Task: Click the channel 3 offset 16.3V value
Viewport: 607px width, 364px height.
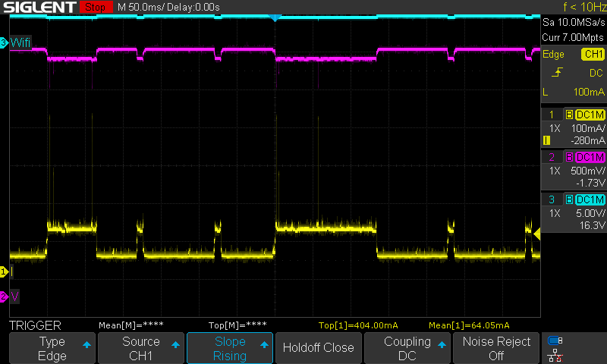Action: pos(593,225)
